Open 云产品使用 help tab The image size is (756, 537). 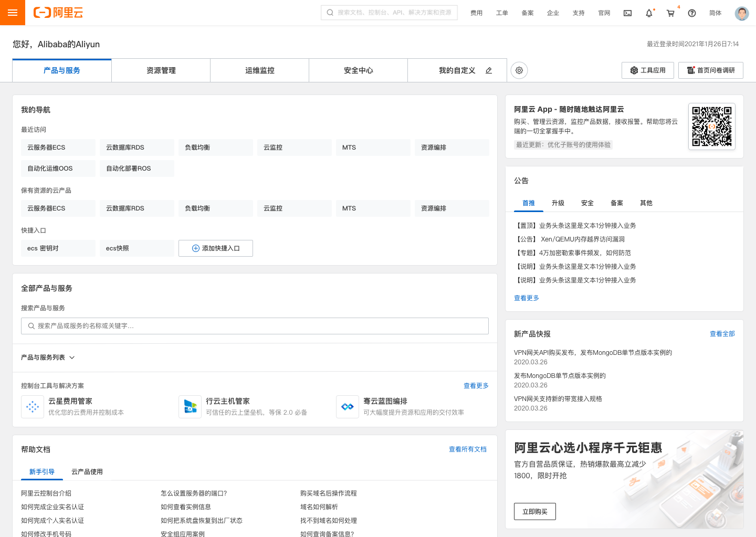[87, 472]
